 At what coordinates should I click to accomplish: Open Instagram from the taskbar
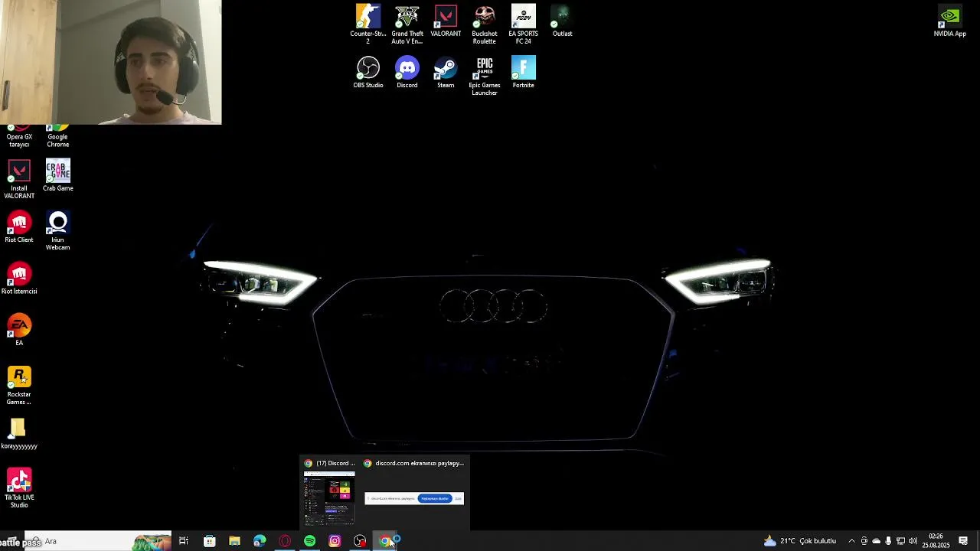click(335, 541)
